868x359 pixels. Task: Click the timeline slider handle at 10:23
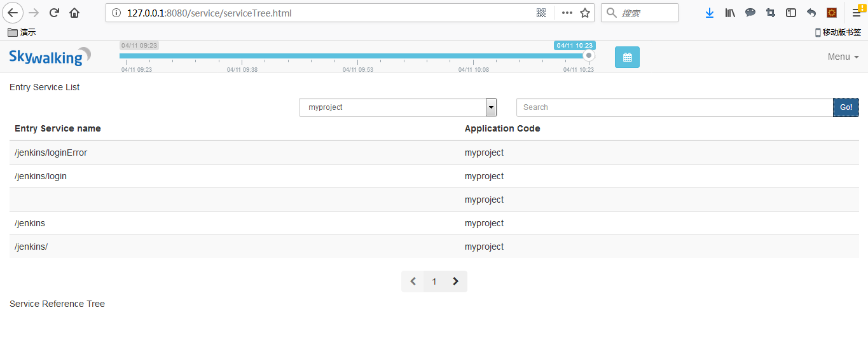click(x=589, y=56)
